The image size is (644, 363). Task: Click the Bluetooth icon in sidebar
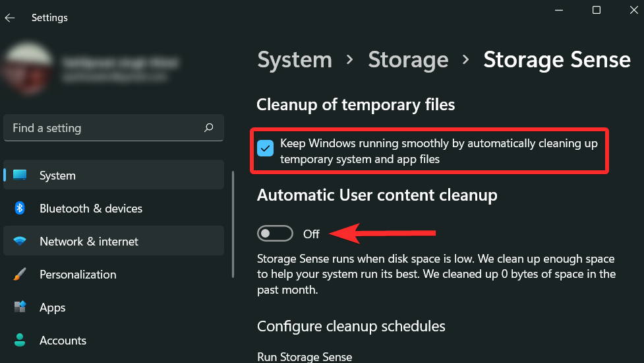[20, 209]
